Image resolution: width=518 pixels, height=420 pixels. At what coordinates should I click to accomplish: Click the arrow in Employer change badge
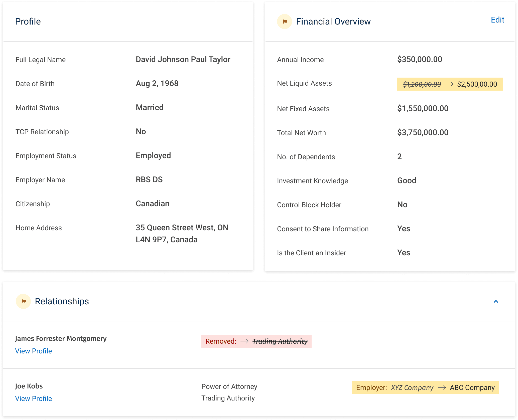(x=442, y=387)
